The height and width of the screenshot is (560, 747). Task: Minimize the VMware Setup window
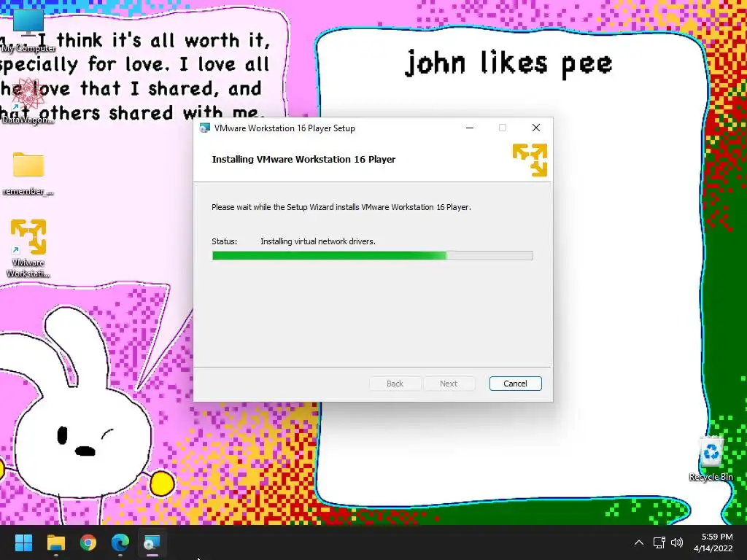pyautogui.click(x=470, y=128)
